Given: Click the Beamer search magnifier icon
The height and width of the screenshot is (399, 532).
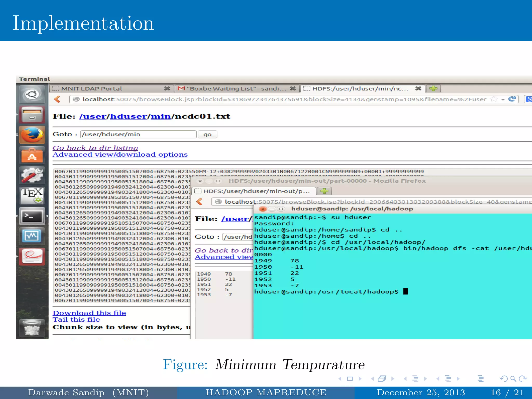Looking at the screenshot, I should pyautogui.click(x=513, y=379).
